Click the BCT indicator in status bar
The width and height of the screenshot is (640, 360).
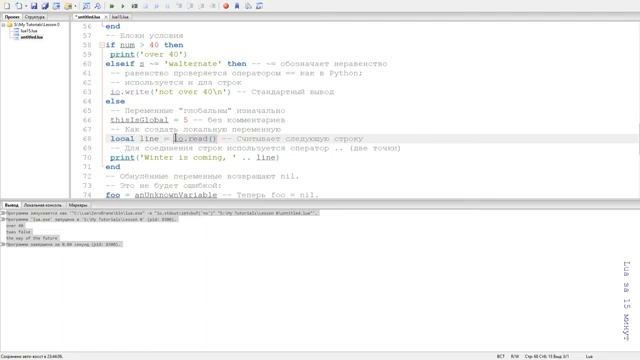pyautogui.click(x=500, y=356)
